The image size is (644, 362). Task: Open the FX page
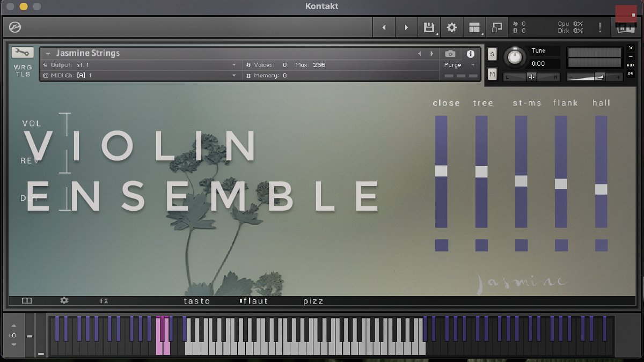point(104,301)
